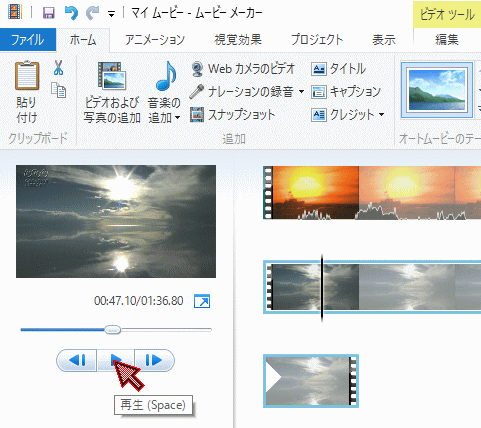Take a スナップショット of the preview
The width and height of the screenshot is (481, 428).
pyautogui.click(x=232, y=115)
